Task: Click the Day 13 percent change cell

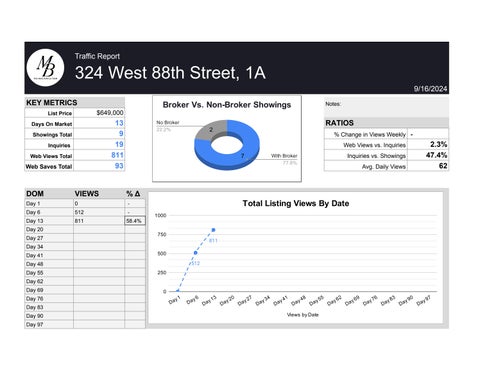Action: (x=135, y=221)
